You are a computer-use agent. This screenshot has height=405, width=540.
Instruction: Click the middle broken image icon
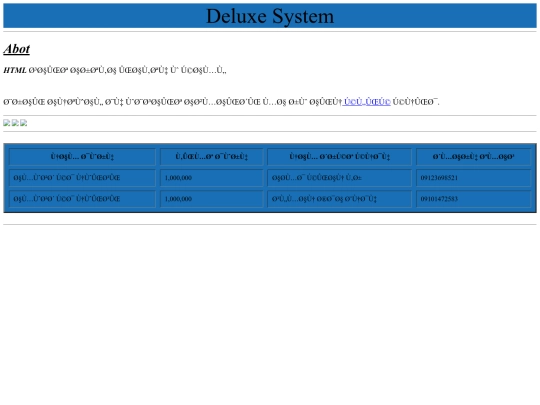click(x=15, y=123)
